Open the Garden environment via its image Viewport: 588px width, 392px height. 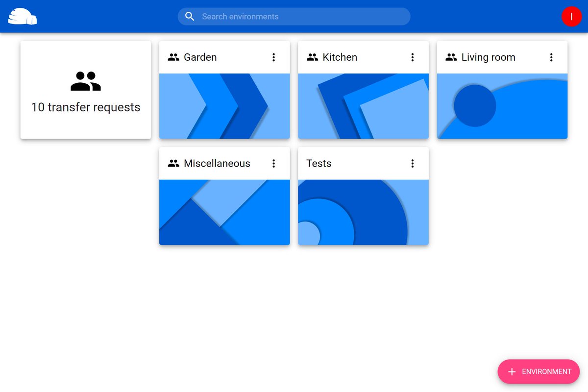click(x=224, y=105)
